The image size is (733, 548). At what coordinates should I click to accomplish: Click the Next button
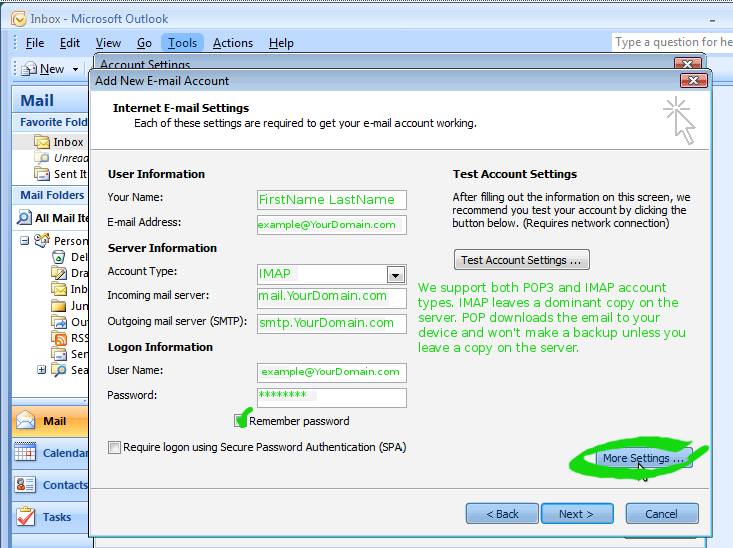click(577, 514)
